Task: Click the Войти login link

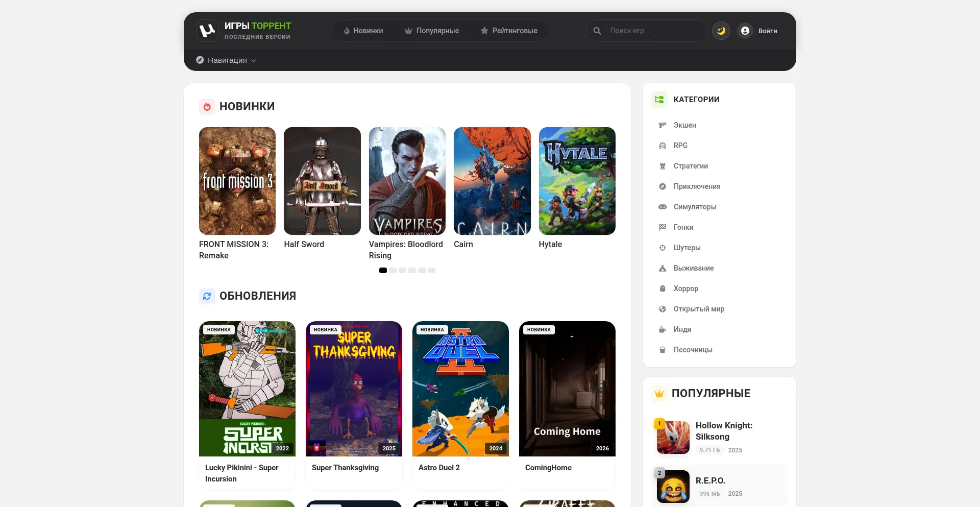Action: tap(768, 31)
